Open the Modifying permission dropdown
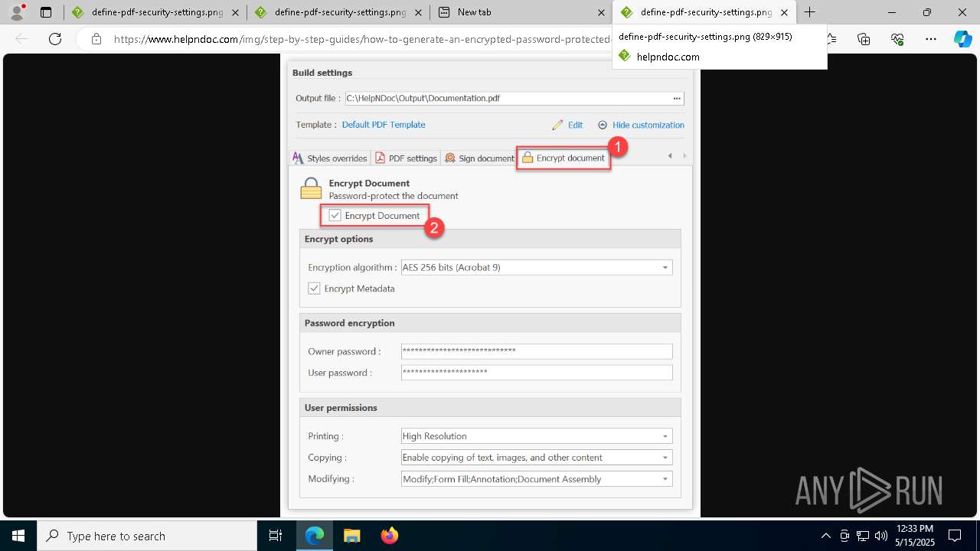Viewport: 980px width, 551px height. pyautogui.click(x=536, y=479)
